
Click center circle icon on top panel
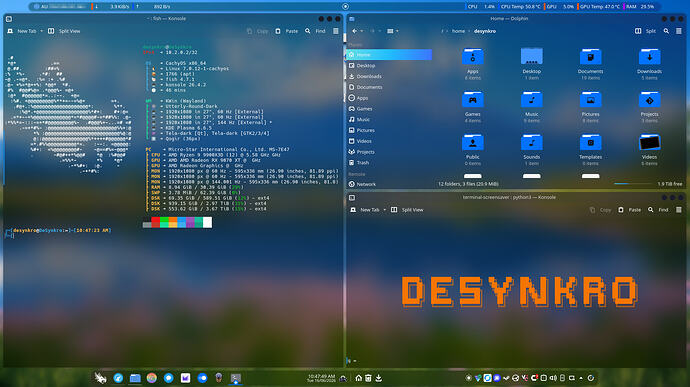[x=345, y=6]
